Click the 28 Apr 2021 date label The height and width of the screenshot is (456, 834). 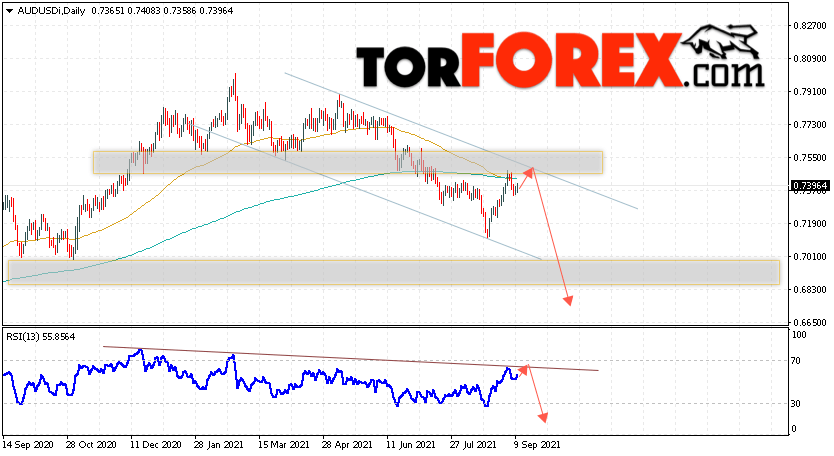tap(347, 445)
